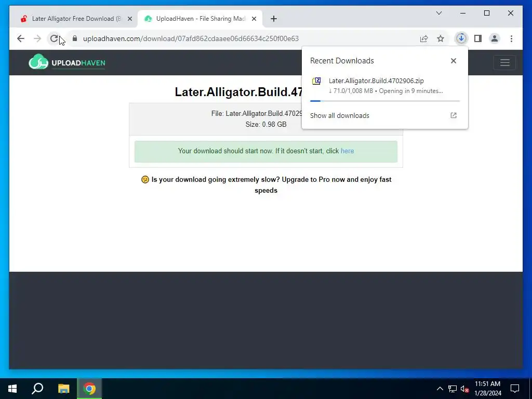View site information via the lock icon
The image size is (532, 399).
point(75,38)
